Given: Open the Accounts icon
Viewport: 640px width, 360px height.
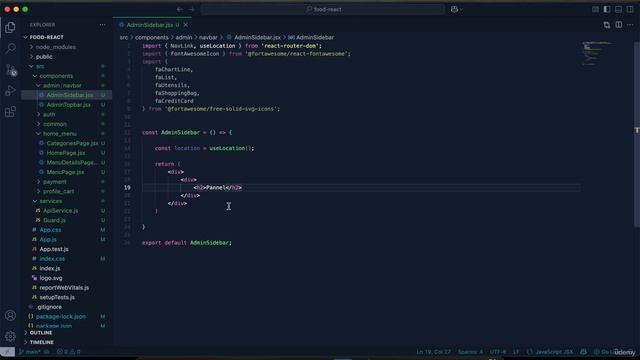Looking at the screenshot, I should pyautogui.click(x=10, y=315).
